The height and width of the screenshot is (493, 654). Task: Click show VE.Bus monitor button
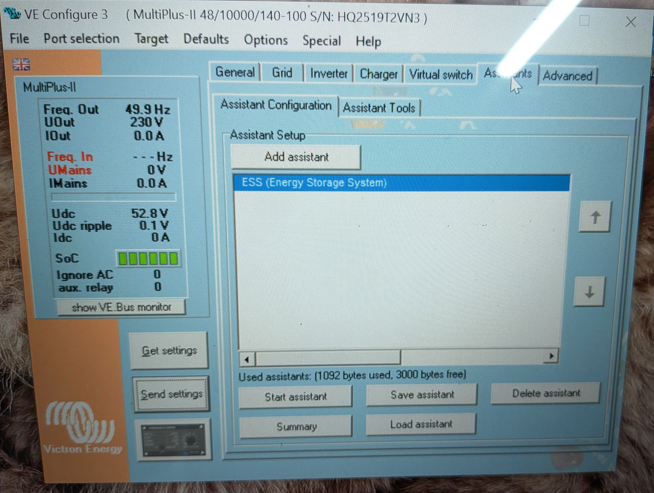coord(121,307)
